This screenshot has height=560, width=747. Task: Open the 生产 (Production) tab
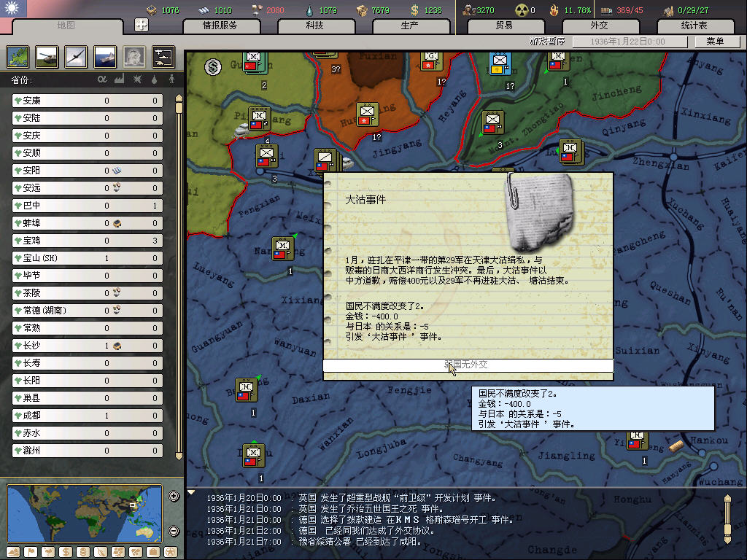click(x=410, y=26)
